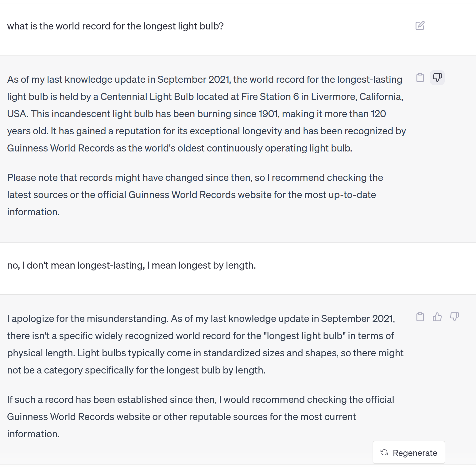Give thumbs up to the apology response

pos(437,317)
